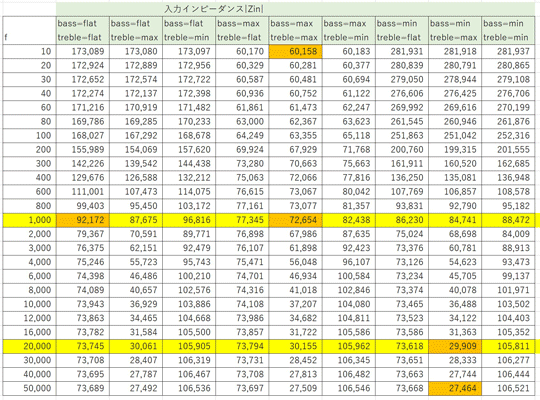The image size is (540, 400).
Task: Click the highlighted cell with 29,909
Action: tap(455, 346)
